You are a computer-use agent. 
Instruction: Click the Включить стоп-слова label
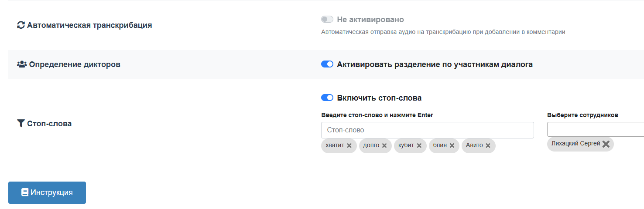(379, 98)
